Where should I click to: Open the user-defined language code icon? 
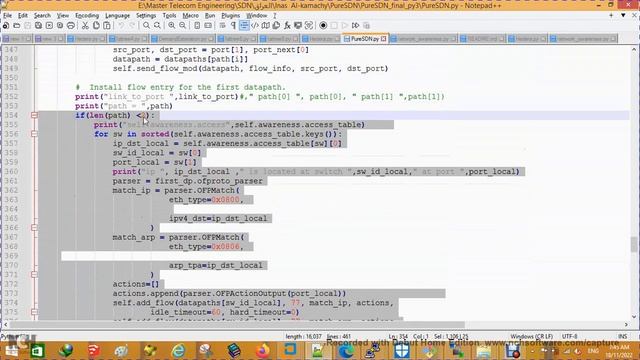255,25
